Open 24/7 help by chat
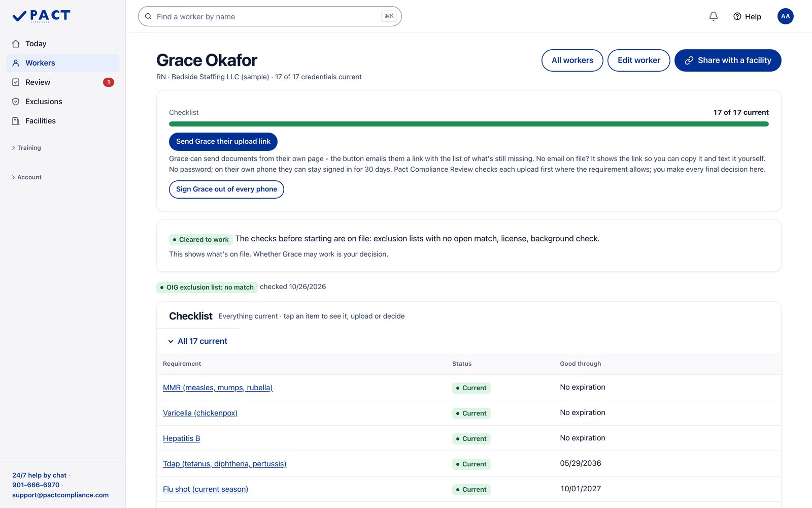 [x=40, y=475]
